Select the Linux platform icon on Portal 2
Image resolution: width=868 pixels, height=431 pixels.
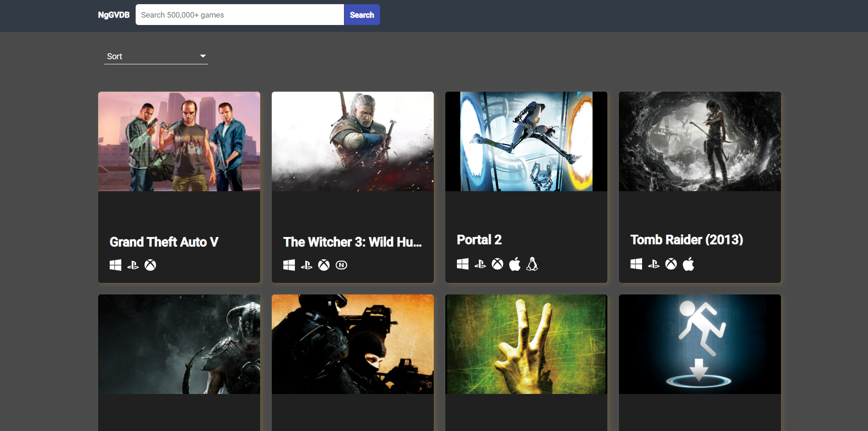point(532,264)
